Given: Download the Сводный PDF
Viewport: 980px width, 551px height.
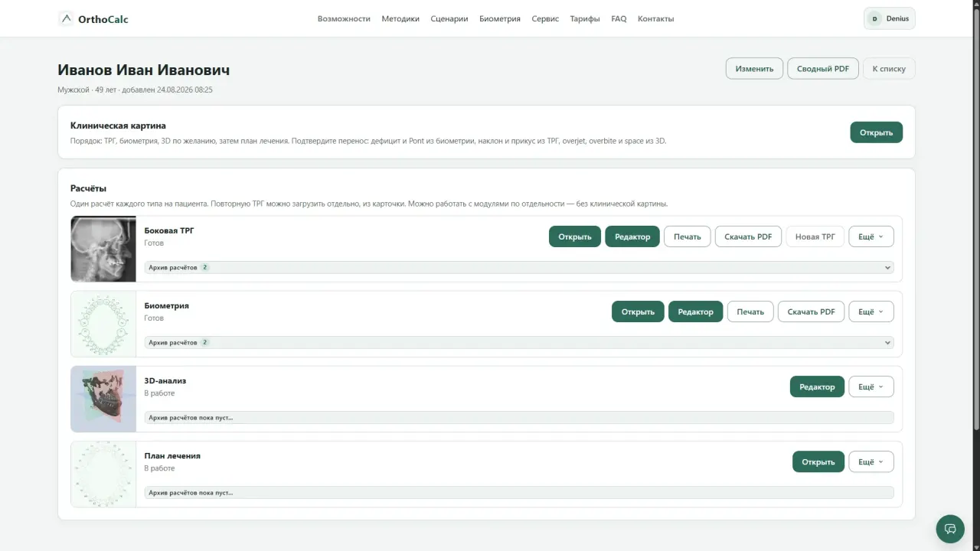Looking at the screenshot, I should 823,68.
